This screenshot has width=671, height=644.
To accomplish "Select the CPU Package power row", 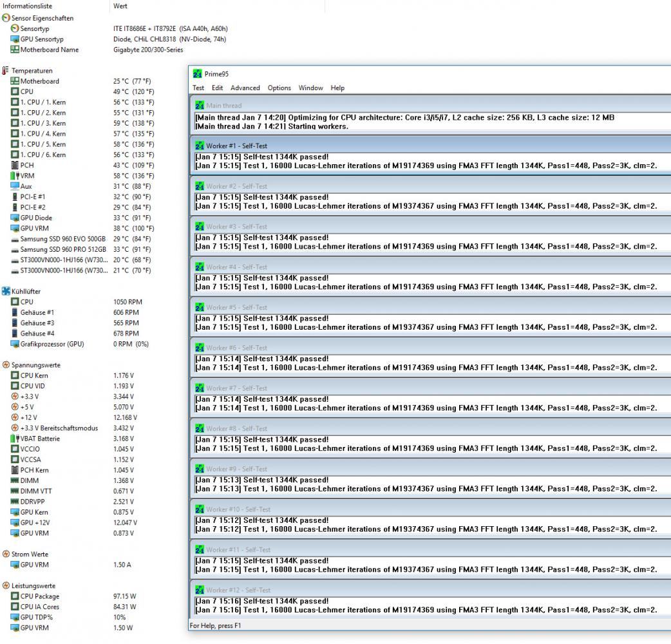I will click(x=73, y=596).
